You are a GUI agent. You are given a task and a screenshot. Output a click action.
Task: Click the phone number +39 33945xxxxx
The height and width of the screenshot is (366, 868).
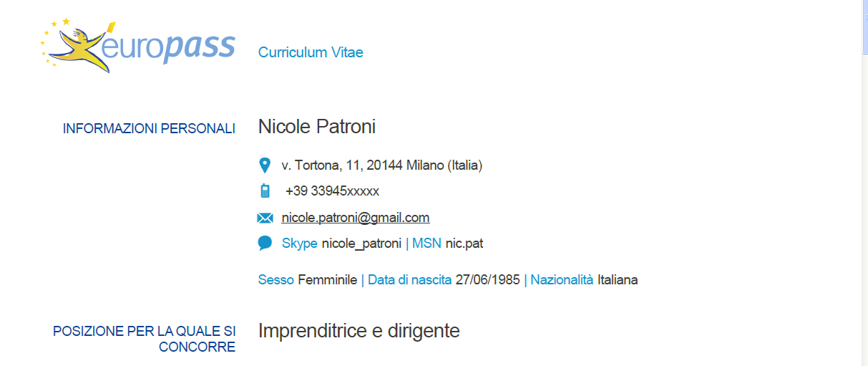pos(332,191)
